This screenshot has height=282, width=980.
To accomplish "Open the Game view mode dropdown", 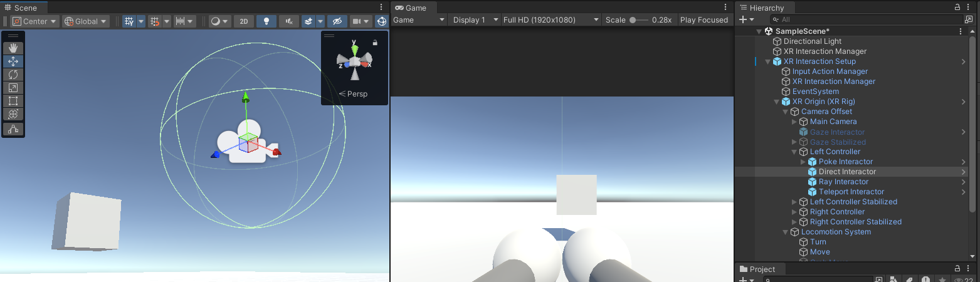I will pyautogui.click(x=419, y=20).
